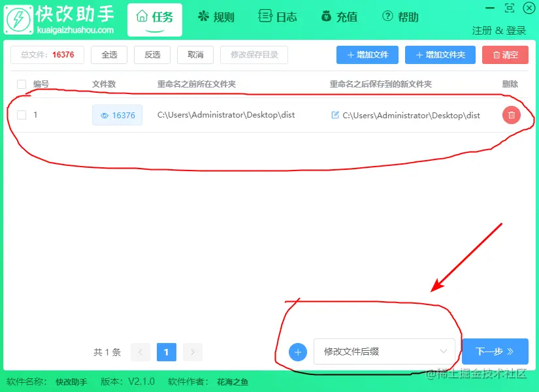539x392 pixels.
Task: Click the 版本: V2.1.0 status text
Action: [127, 382]
